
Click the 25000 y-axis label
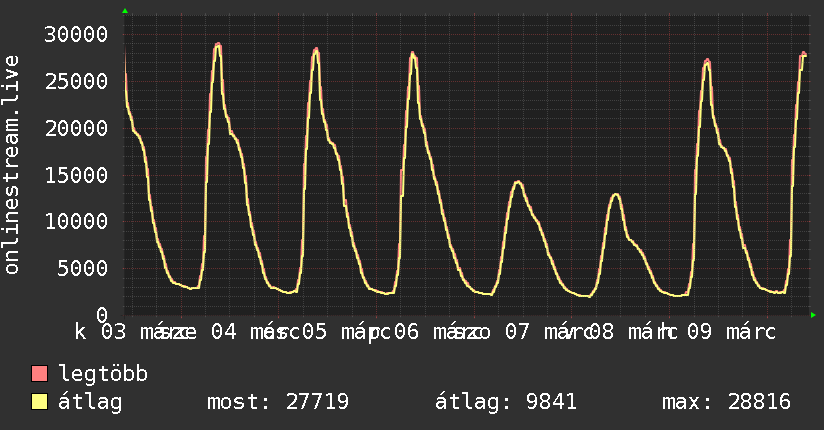point(76,81)
